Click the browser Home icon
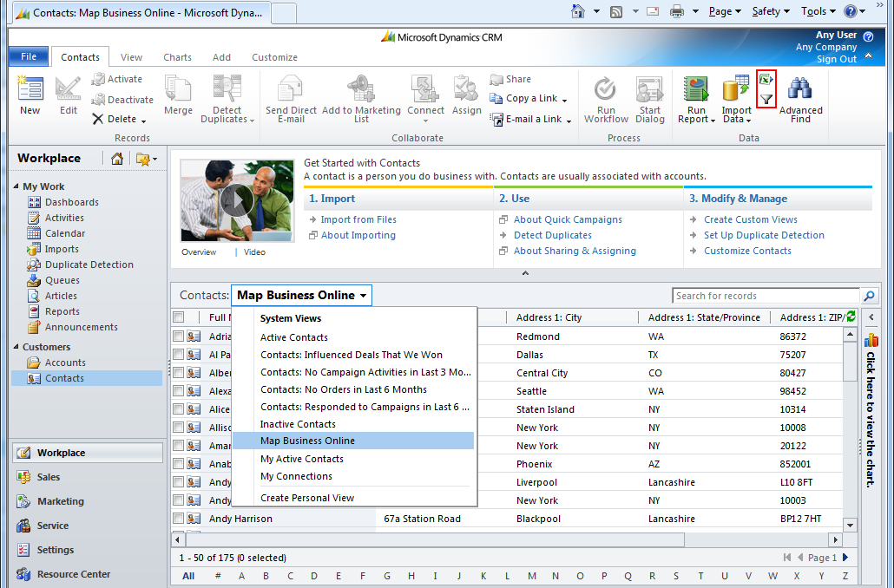 click(x=577, y=10)
